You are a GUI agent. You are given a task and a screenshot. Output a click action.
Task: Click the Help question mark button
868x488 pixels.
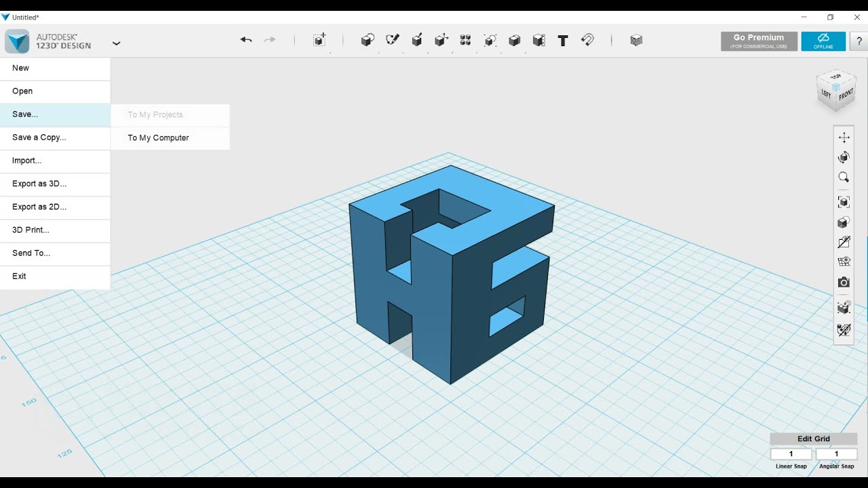point(859,41)
